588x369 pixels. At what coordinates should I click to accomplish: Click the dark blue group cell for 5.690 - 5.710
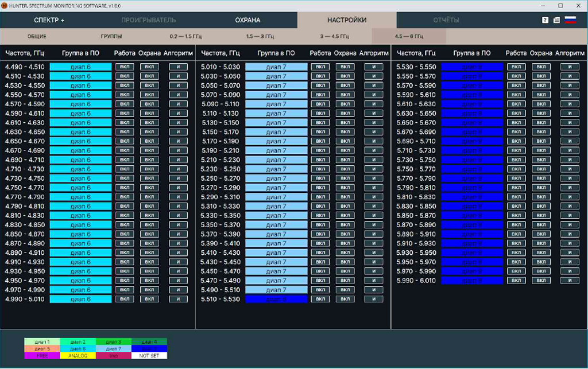click(x=472, y=141)
